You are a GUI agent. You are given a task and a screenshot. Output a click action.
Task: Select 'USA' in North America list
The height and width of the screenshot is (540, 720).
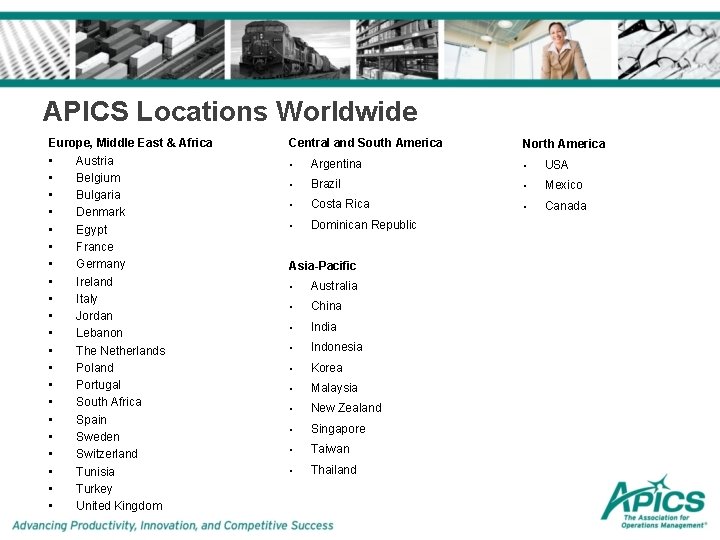pyautogui.click(x=557, y=165)
